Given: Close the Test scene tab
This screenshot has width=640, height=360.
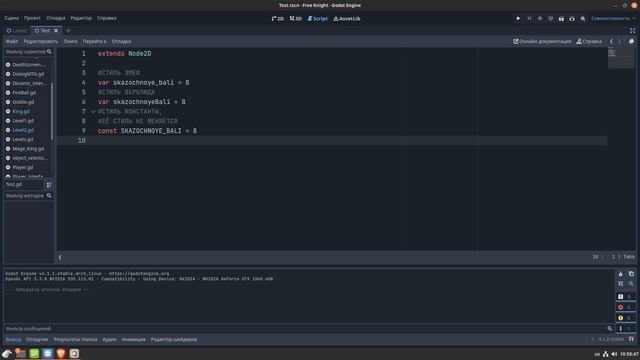Looking at the screenshot, I should click(x=56, y=31).
